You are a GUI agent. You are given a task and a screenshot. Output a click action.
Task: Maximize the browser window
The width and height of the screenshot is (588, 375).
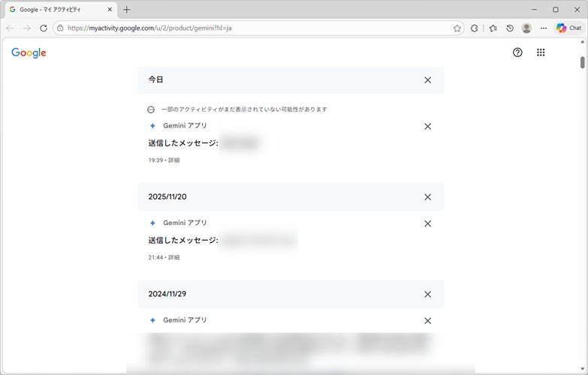tap(556, 10)
